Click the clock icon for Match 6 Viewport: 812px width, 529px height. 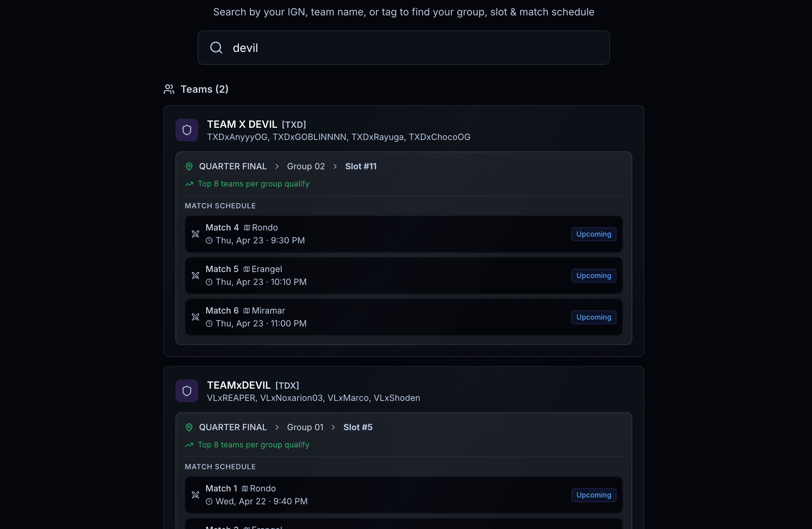209,323
